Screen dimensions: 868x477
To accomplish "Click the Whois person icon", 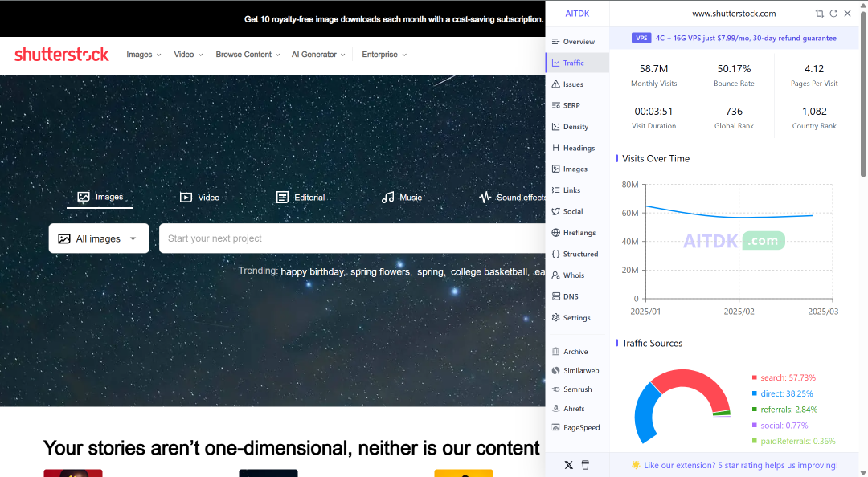I will [556, 275].
